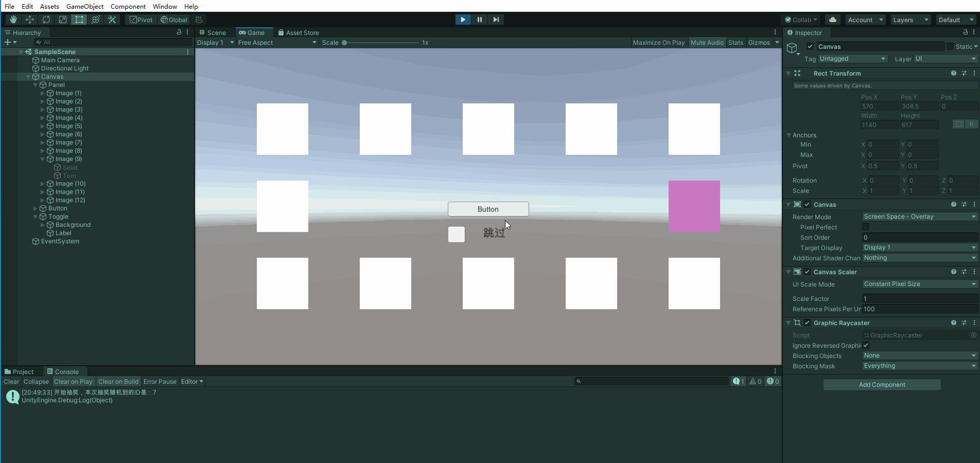The image size is (980, 463).
Task: Activate the Rotate tool
Action: click(x=46, y=20)
